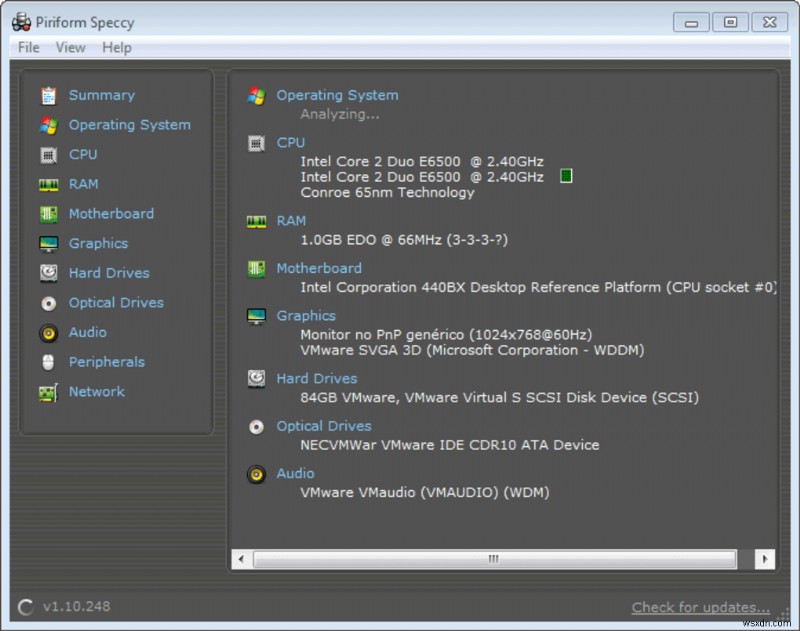Viewport: 800px width, 631px height.
Task: Show Hard Drives section from sidebar
Action: tap(109, 273)
